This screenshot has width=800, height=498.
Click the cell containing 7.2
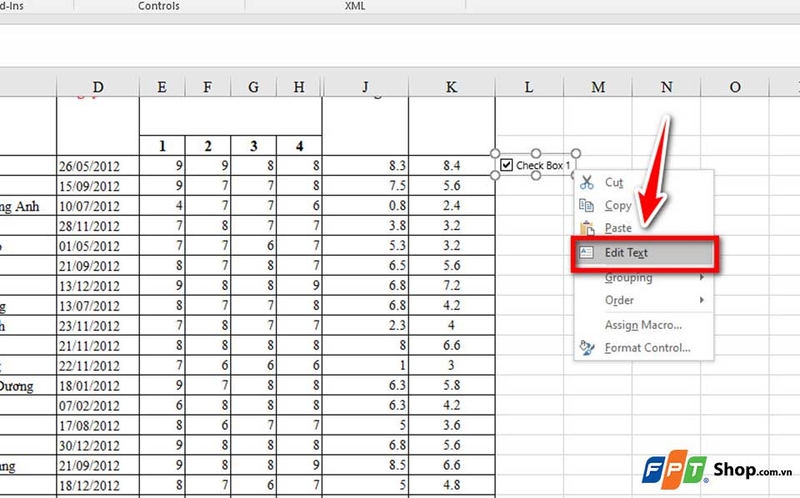pyautogui.click(x=452, y=285)
